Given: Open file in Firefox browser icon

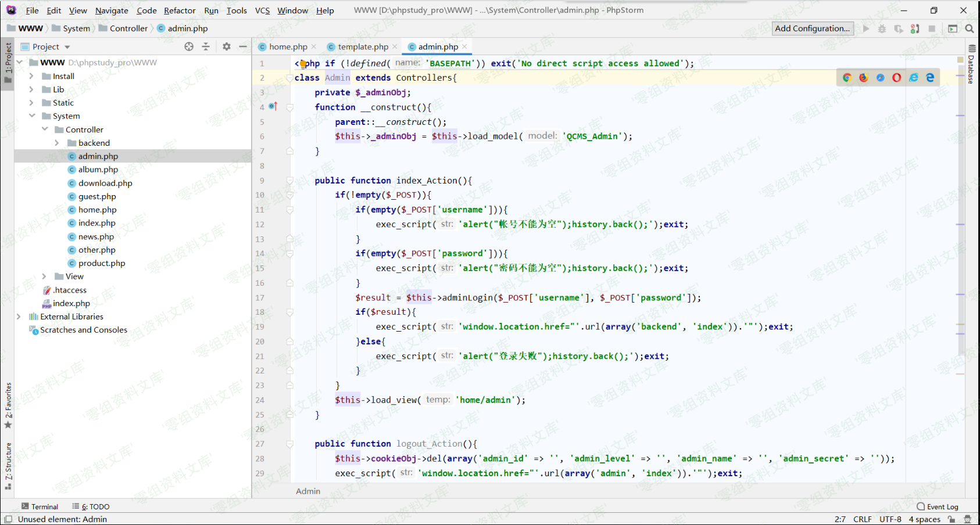Looking at the screenshot, I should tap(863, 78).
